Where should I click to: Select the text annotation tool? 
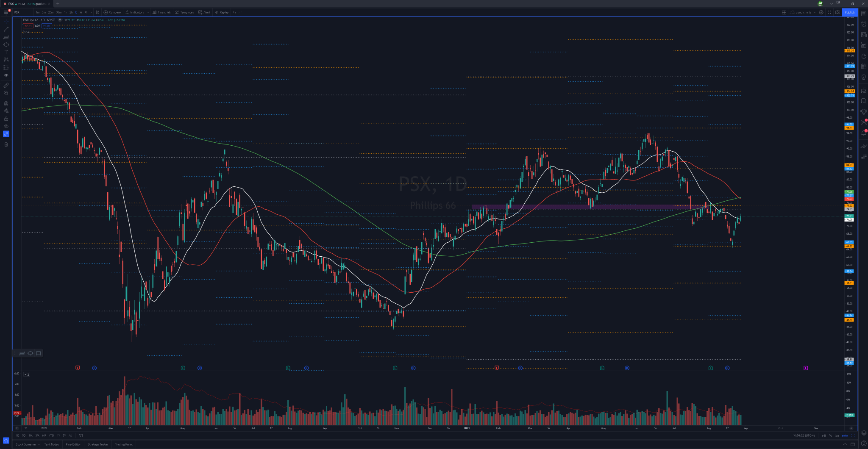click(6, 52)
